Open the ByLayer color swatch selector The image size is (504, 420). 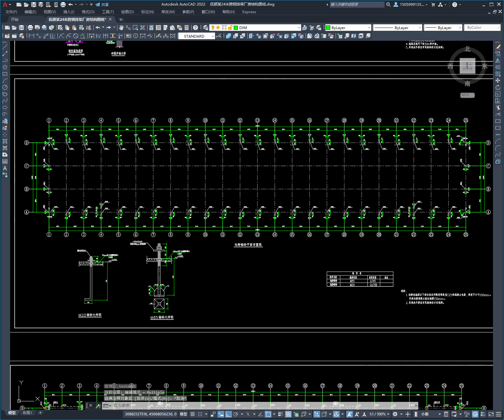click(348, 28)
